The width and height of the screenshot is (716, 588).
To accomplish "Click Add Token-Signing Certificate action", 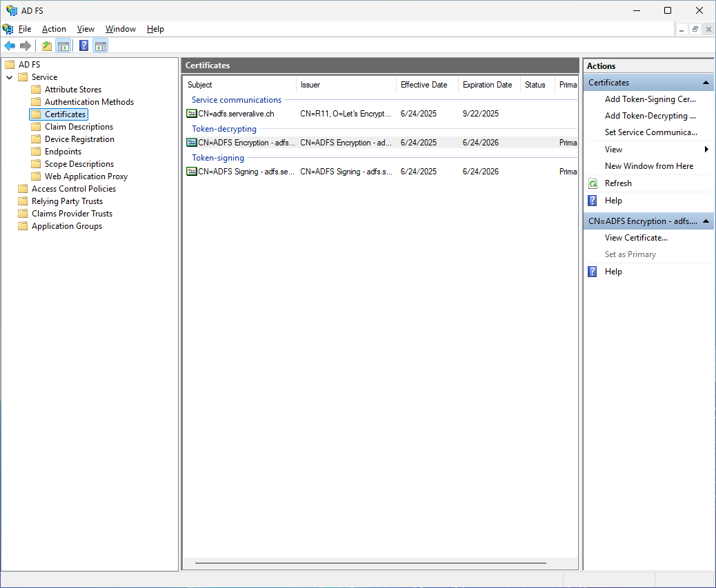I will pyautogui.click(x=650, y=99).
